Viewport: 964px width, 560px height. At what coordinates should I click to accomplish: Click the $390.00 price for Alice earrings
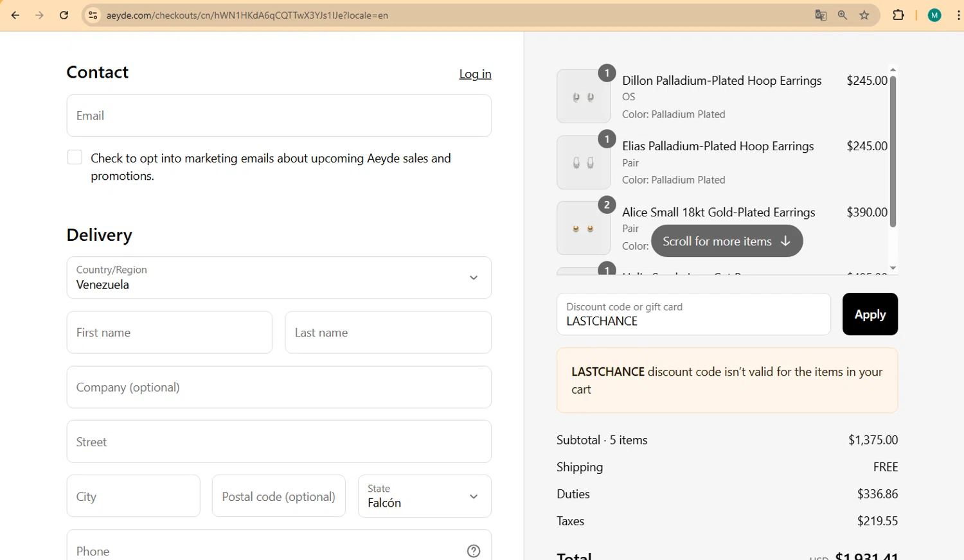[867, 212]
